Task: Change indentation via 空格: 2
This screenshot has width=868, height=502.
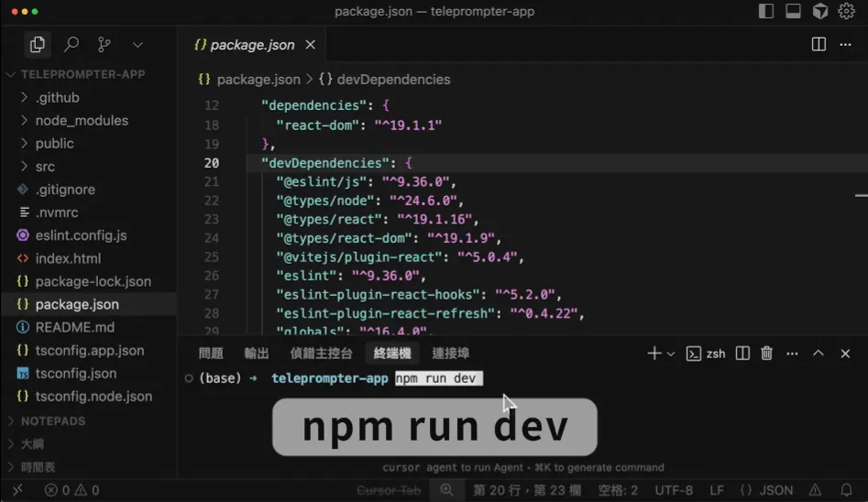Action: [618, 490]
